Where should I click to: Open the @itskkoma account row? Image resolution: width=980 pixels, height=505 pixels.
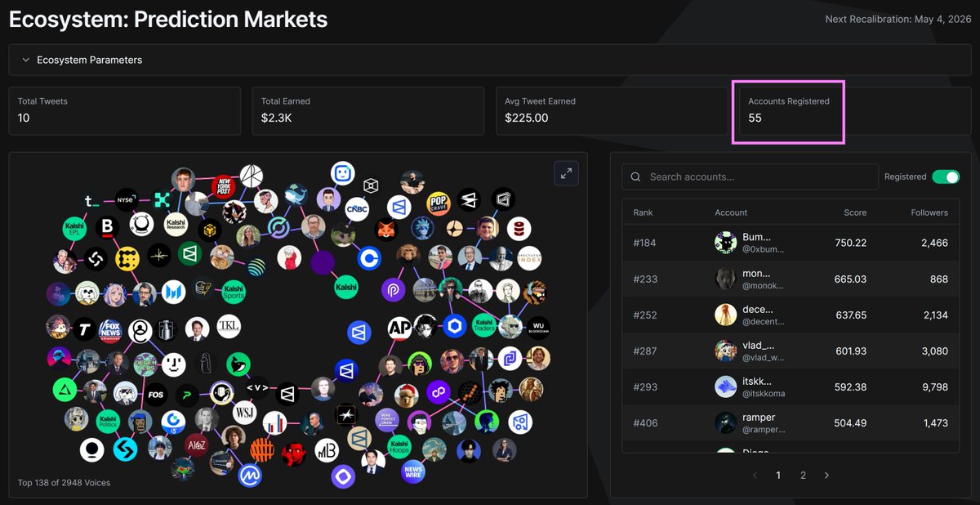[791, 387]
